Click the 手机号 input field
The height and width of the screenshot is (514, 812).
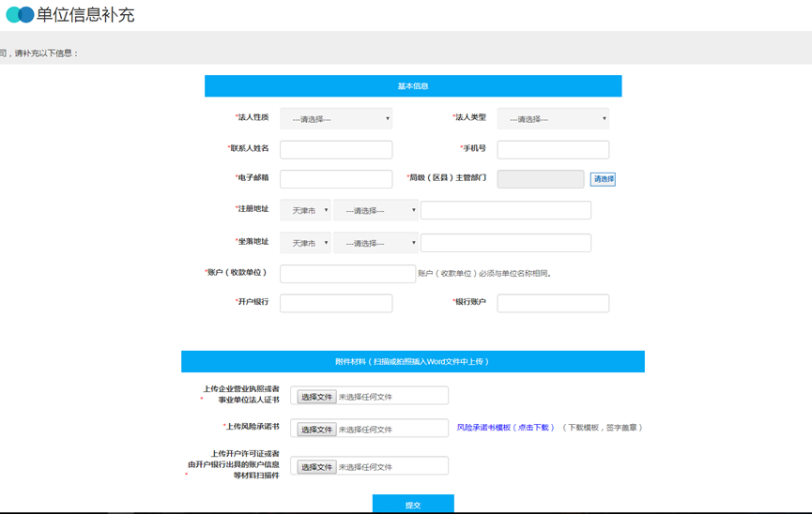coord(553,149)
